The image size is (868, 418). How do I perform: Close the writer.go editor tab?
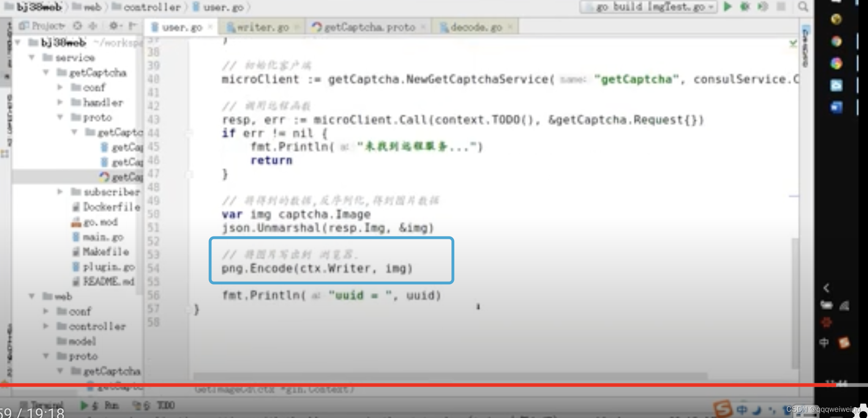(297, 27)
